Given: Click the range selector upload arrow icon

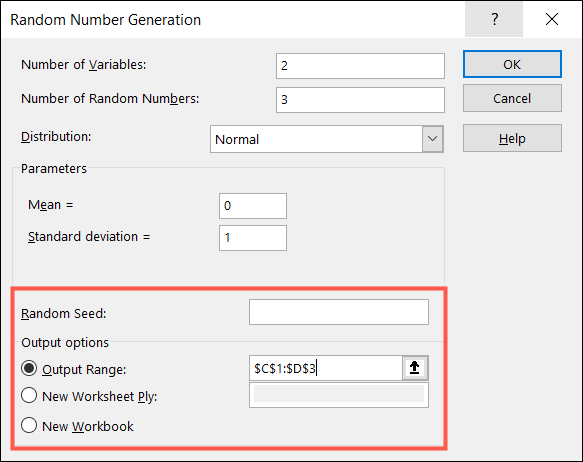Looking at the screenshot, I should tap(415, 368).
